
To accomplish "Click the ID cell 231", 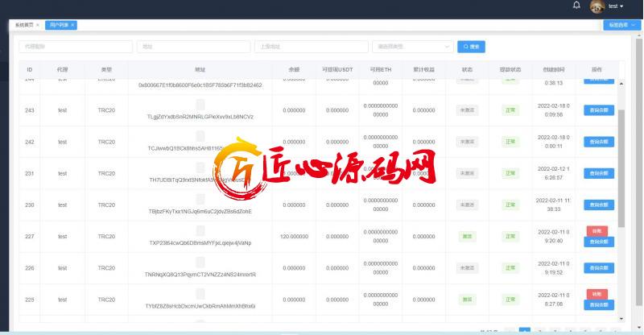I will 30,173.
